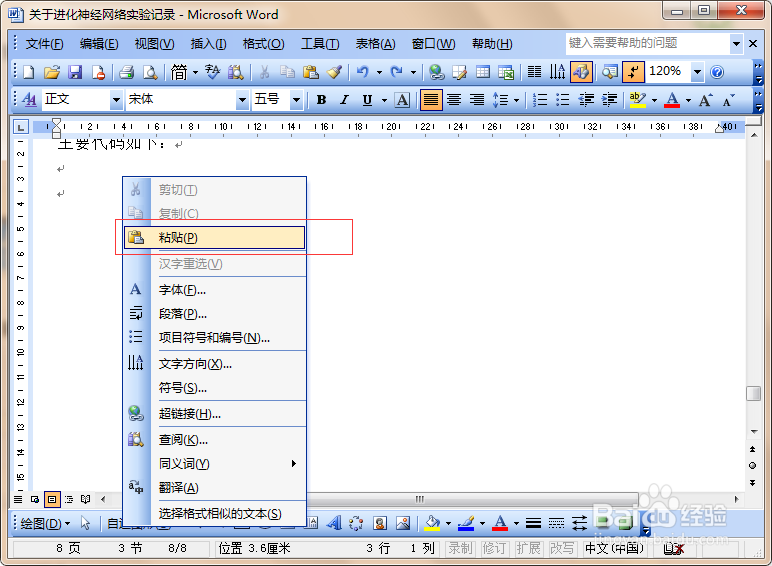Click Decrease Indent icon
The image size is (772, 566).
coord(586,100)
